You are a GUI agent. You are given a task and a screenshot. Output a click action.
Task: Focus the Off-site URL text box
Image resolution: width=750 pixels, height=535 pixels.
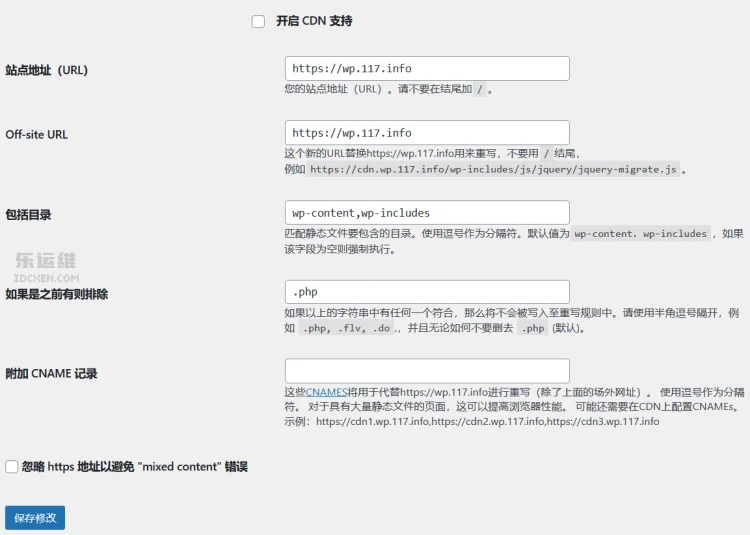(x=427, y=132)
